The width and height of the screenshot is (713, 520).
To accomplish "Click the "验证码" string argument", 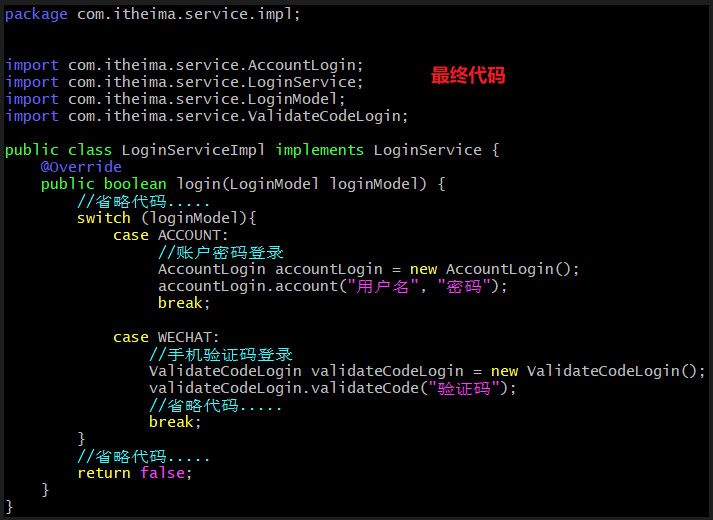I will (464, 389).
